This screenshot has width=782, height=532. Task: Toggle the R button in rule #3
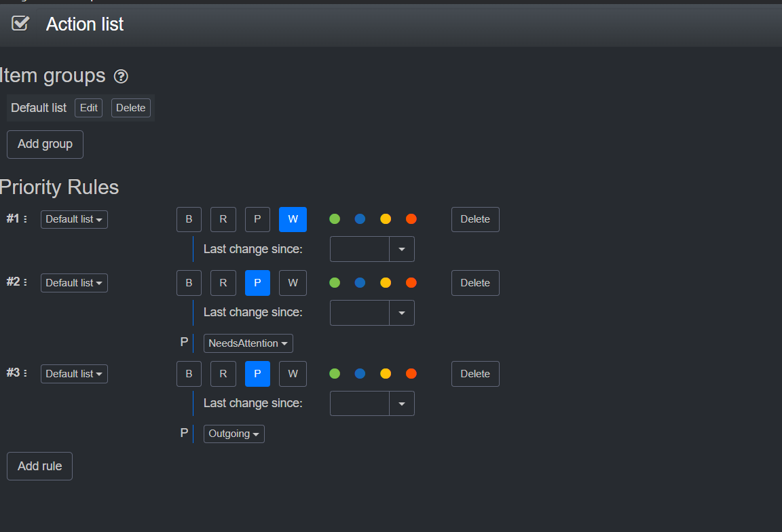tap(223, 373)
